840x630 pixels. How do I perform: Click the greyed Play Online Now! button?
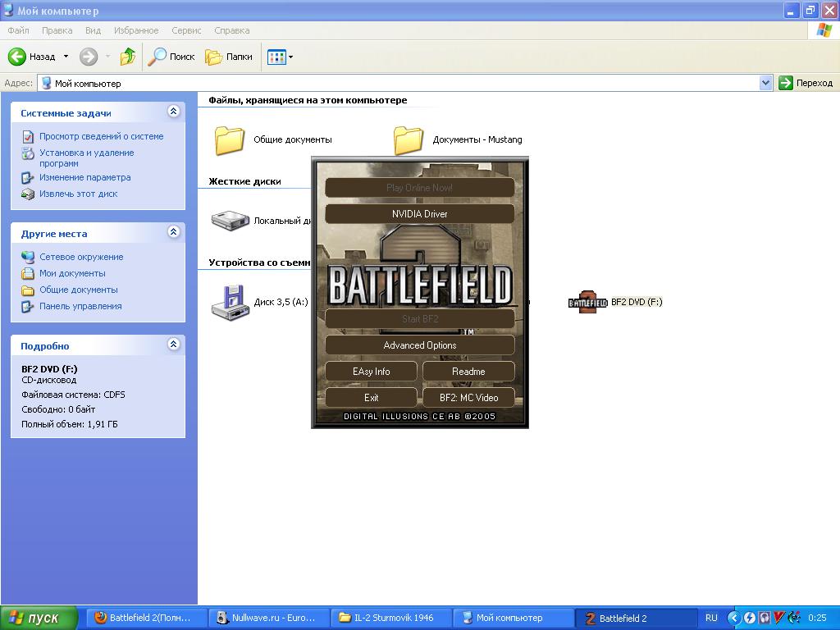[419, 188]
